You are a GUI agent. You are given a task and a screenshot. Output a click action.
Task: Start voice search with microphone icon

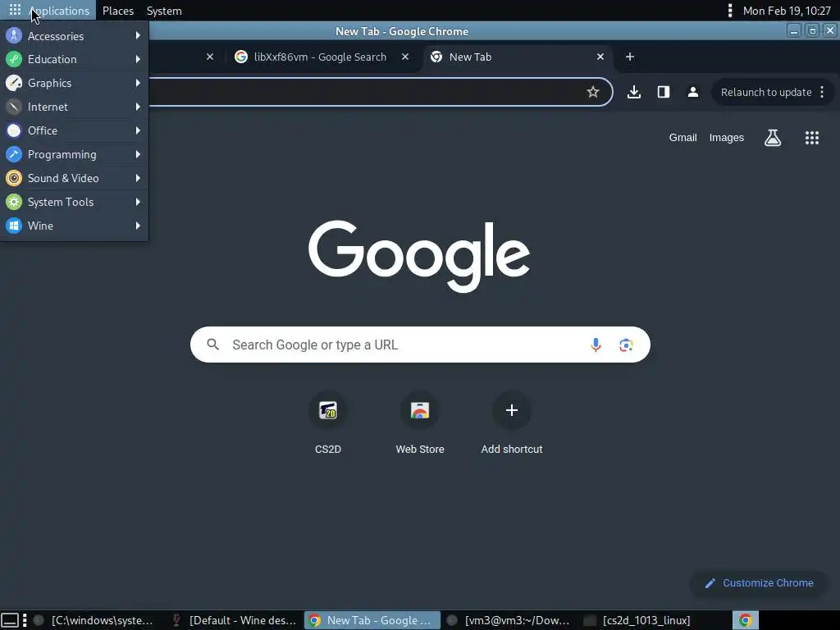click(596, 345)
